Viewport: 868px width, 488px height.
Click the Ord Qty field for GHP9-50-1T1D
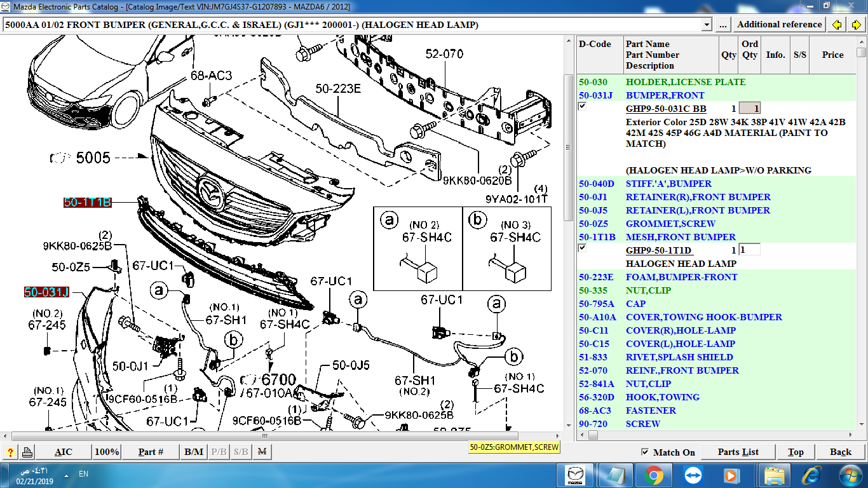(x=750, y=250)
